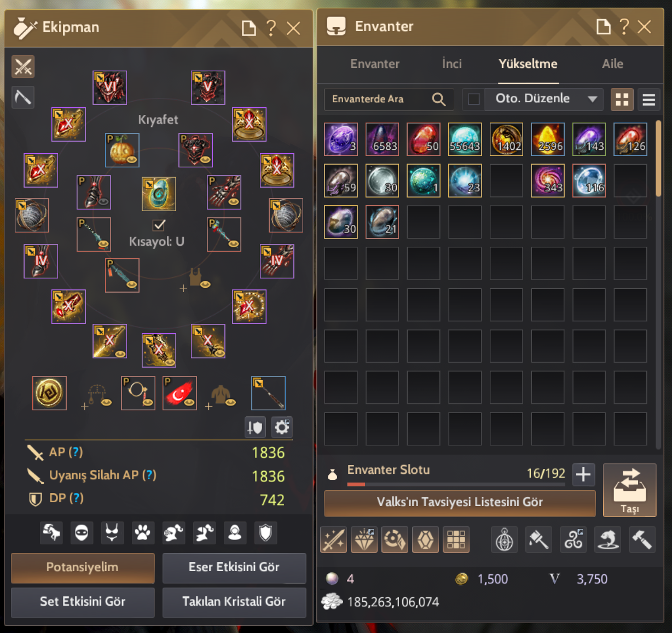Switch to list view icon in Envanter
The width and height of the screenshot is (672, 633).
[x=648, y=100]
